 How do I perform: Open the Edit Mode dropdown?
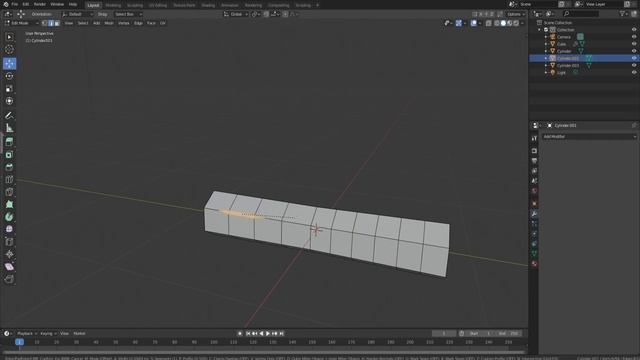click(21, 23)
